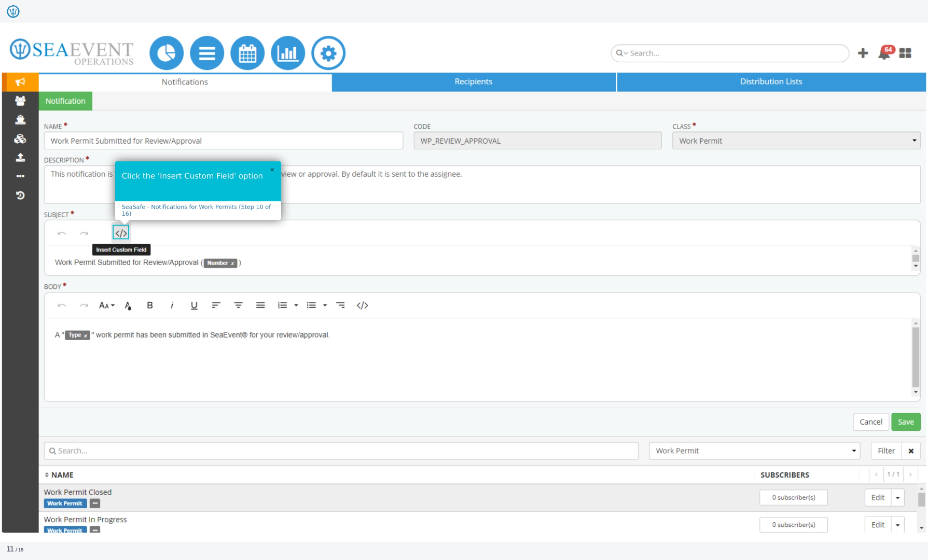The width and height of the screenshot is (928, 560).
Task: Edit the Work Permit In Progress notification
Action: pos(878,525)
